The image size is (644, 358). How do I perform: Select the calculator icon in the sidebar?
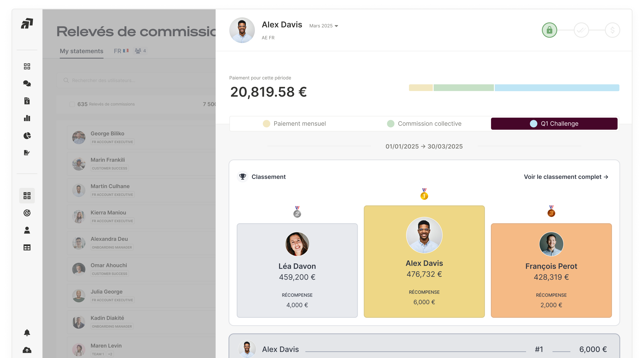(27, 196)
